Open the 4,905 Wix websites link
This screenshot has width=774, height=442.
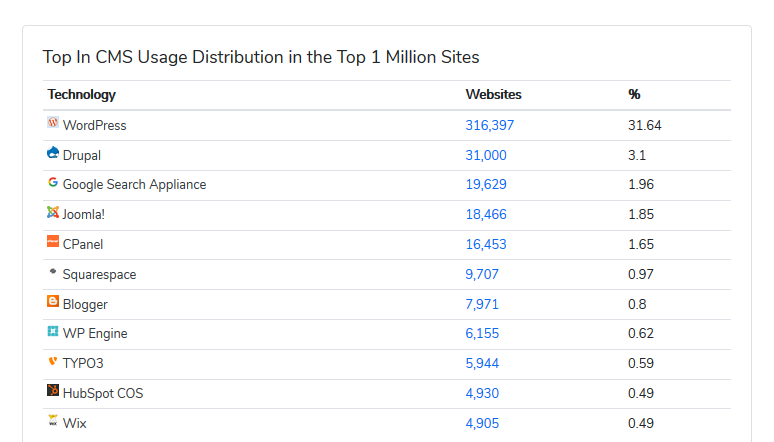coord(482,423)
